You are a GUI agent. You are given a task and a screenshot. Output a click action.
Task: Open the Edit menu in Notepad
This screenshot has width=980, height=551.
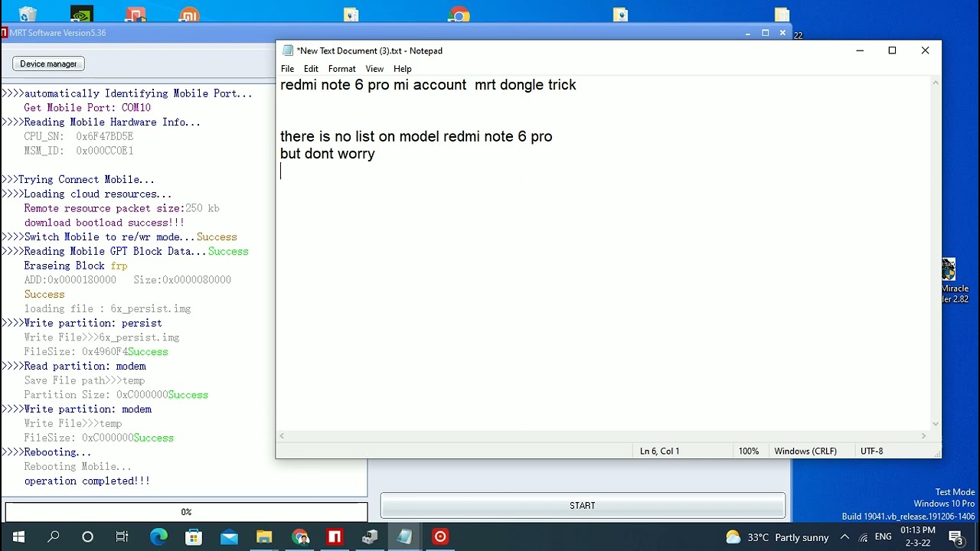click(311, 69)
